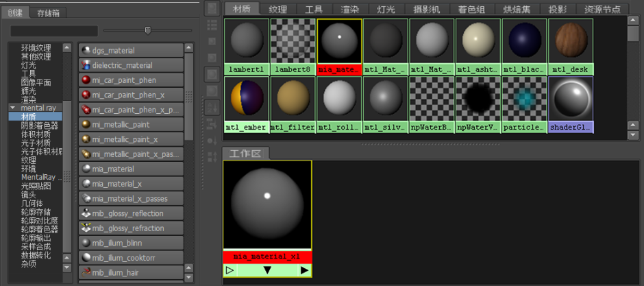The image size is (644, 286).
Task: Click the sort by type icon
Action: coord(212,123)
